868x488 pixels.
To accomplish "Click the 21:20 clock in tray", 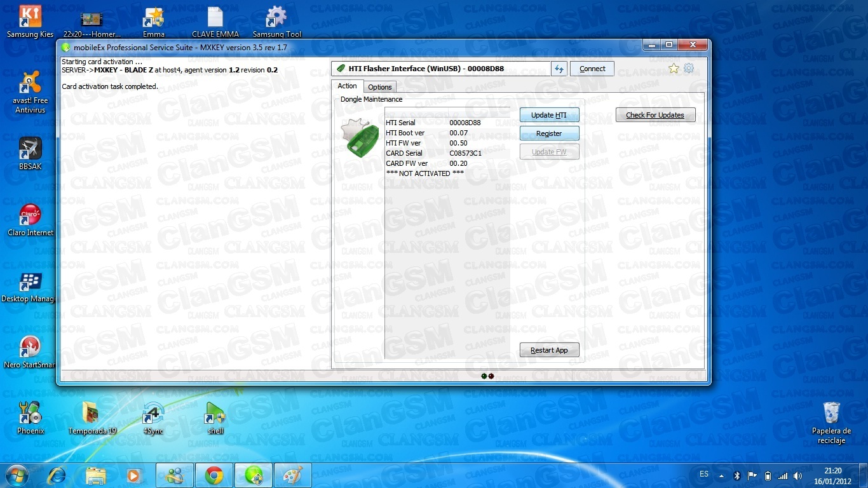I will click(832, 471).
